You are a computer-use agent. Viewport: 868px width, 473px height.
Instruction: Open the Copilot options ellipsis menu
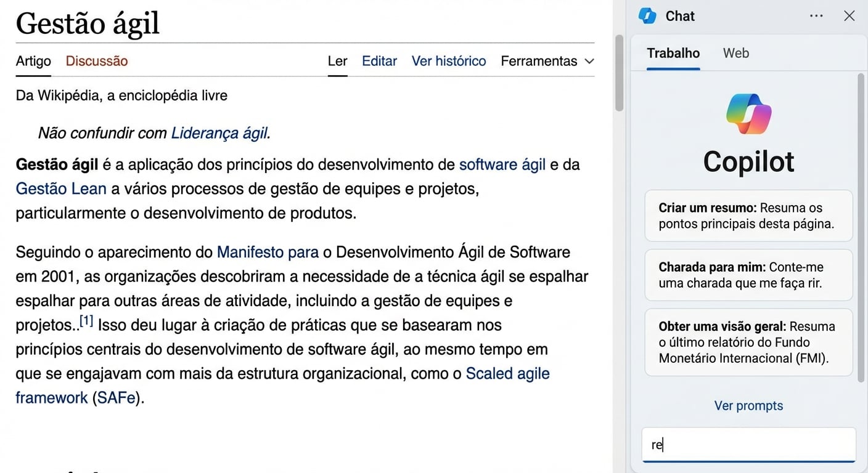point(816,15)
